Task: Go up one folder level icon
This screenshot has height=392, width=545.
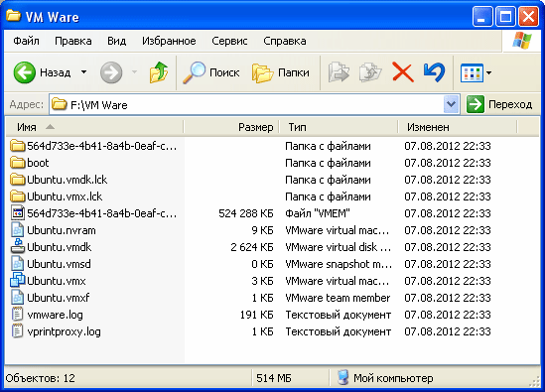Action: (x=159, y=72)
